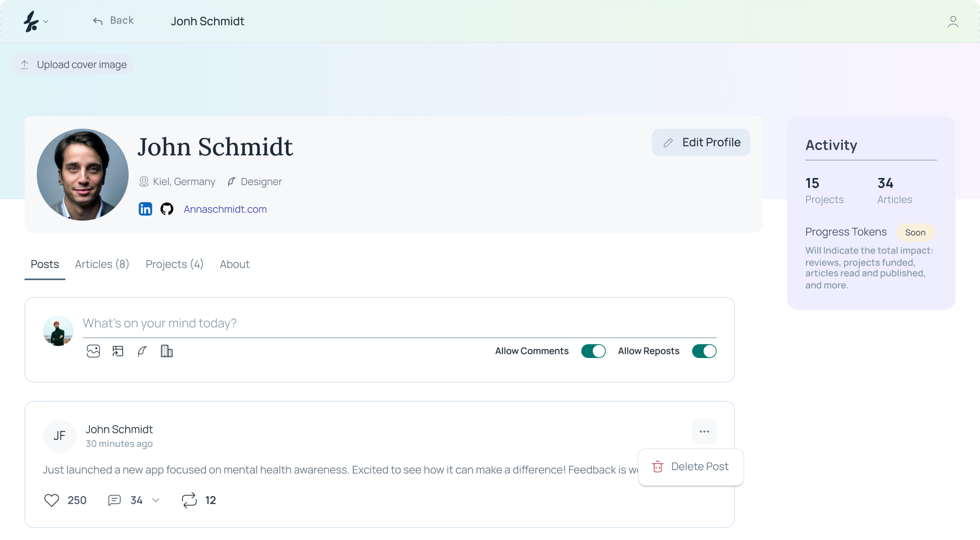Click the 'Progress Tokens' label
Screen dimensions: 980x540
click(846, 232)
